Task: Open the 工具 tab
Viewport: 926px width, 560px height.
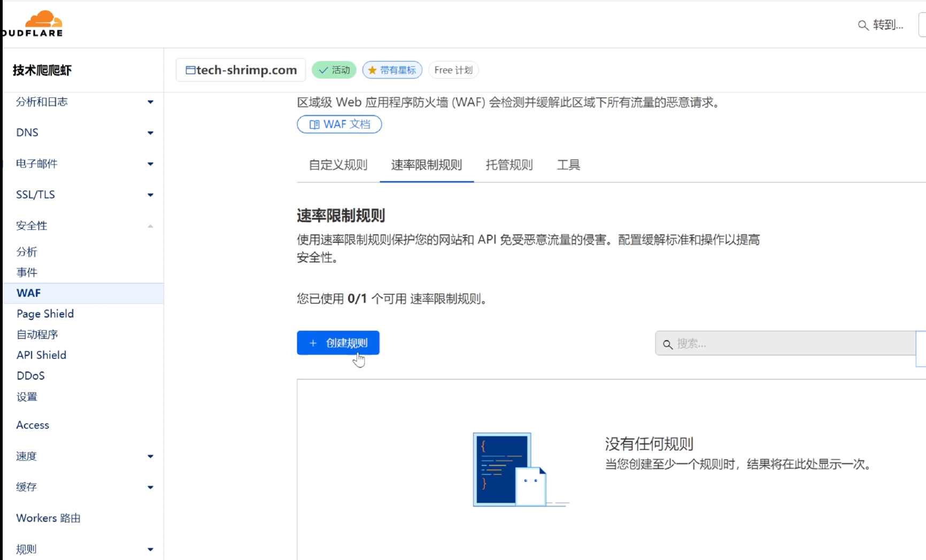Action: [x=568, y=165]
